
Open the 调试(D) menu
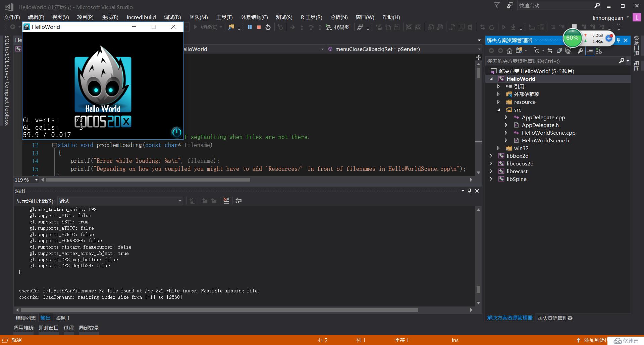click(x=172, y=17)
